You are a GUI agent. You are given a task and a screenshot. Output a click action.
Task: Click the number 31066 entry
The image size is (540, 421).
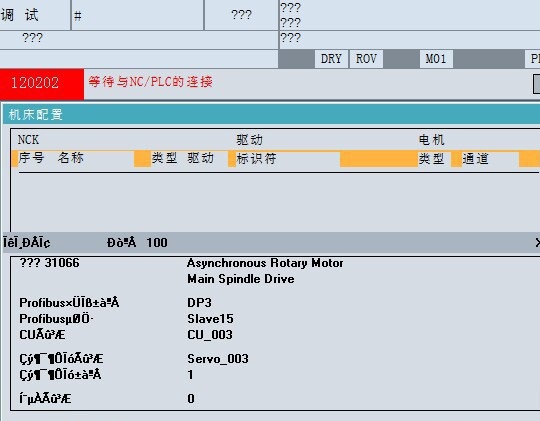[62, 263]
